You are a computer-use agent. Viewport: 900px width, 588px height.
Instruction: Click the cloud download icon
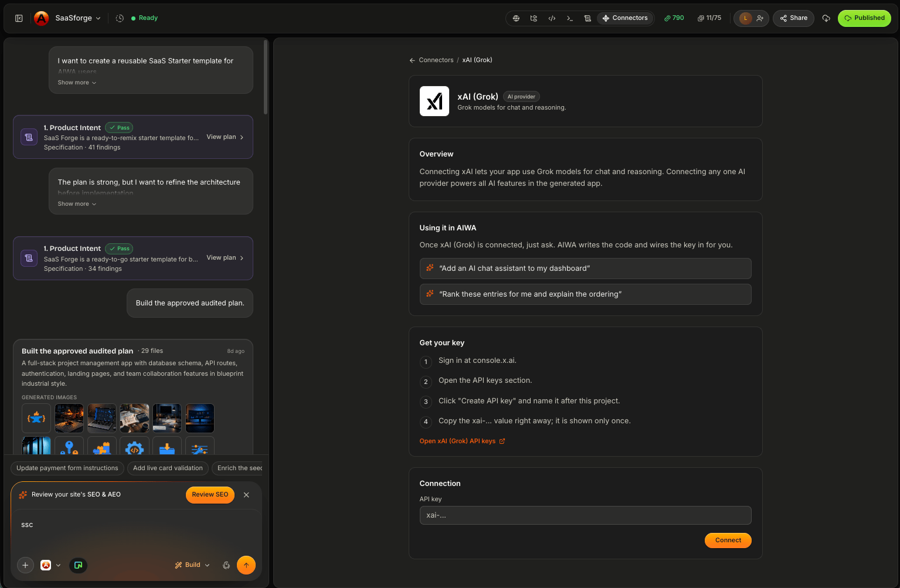pos(826,18)
